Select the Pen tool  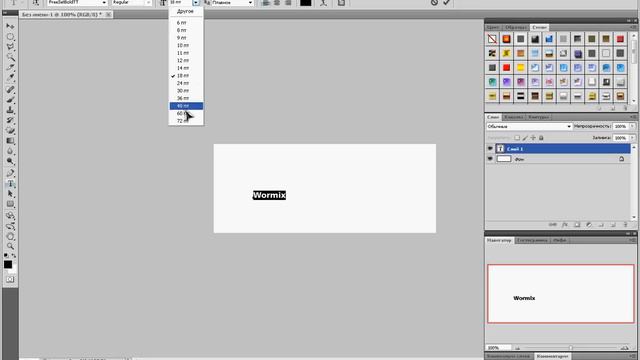(10, 173)
